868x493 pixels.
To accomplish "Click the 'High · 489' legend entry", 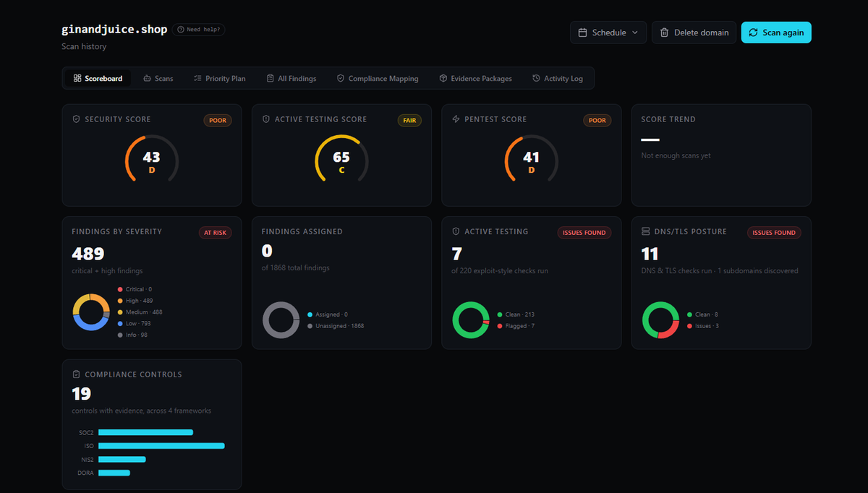I will click(x=135, y=301).
